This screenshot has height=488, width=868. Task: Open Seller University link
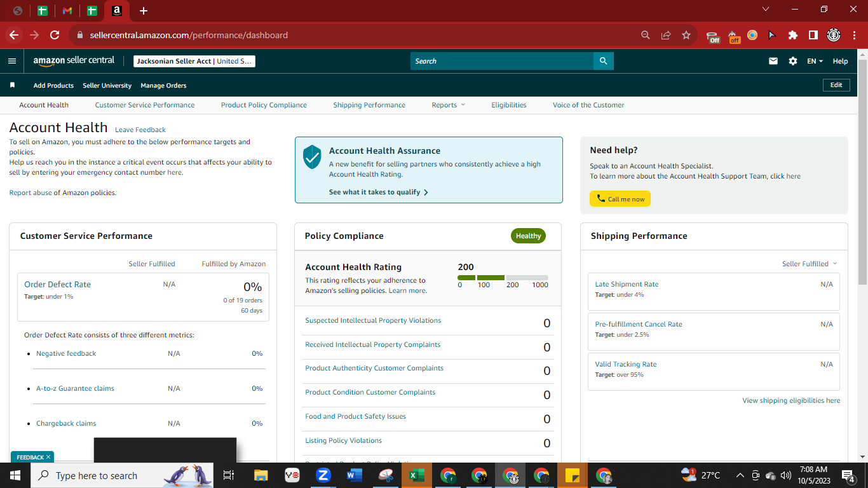pos(107,85)
